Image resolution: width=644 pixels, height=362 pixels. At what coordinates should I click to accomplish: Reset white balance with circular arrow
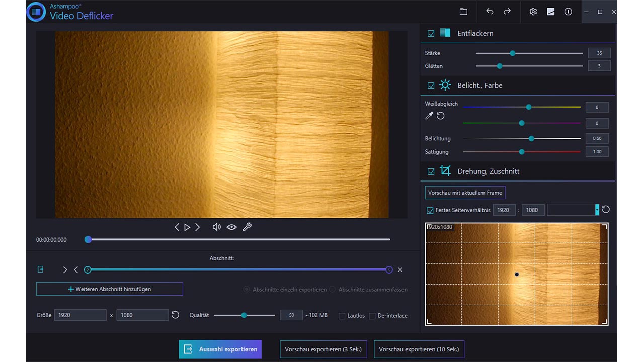pos(441,116)
